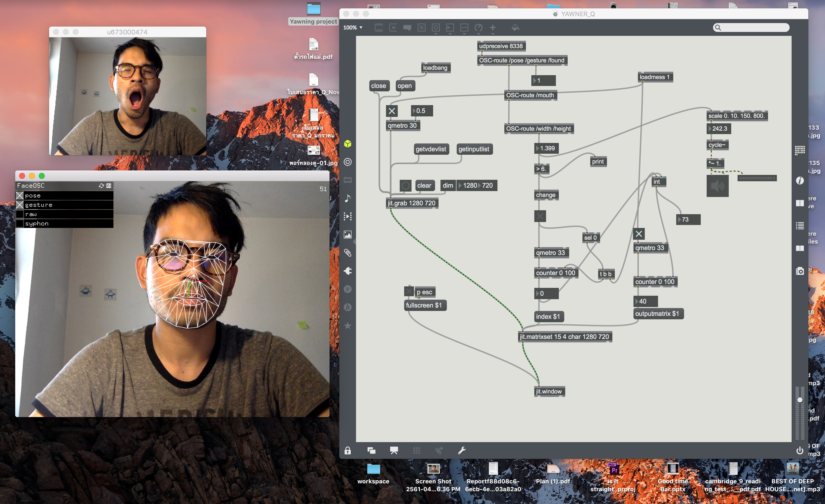The height and width of the screenshot is (504, 825).
Task: Open the audio files browser (note icon)
Action: 347,198
